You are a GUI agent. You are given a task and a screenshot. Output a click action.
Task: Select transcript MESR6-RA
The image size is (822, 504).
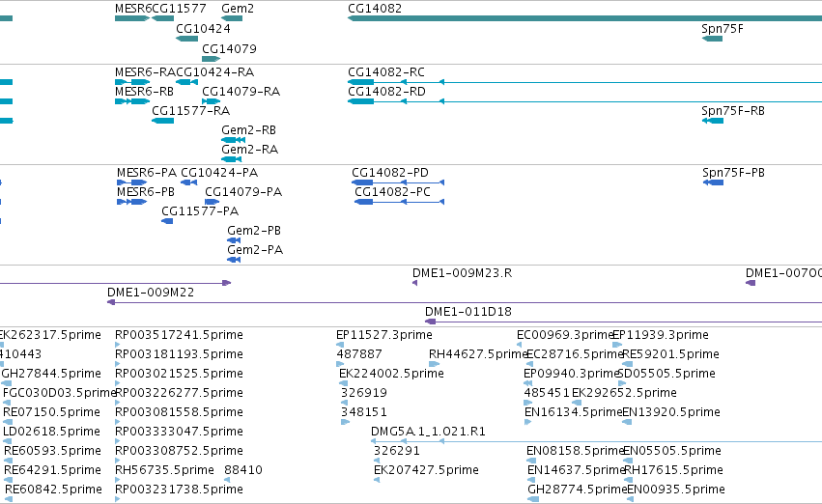coord(145,71)
